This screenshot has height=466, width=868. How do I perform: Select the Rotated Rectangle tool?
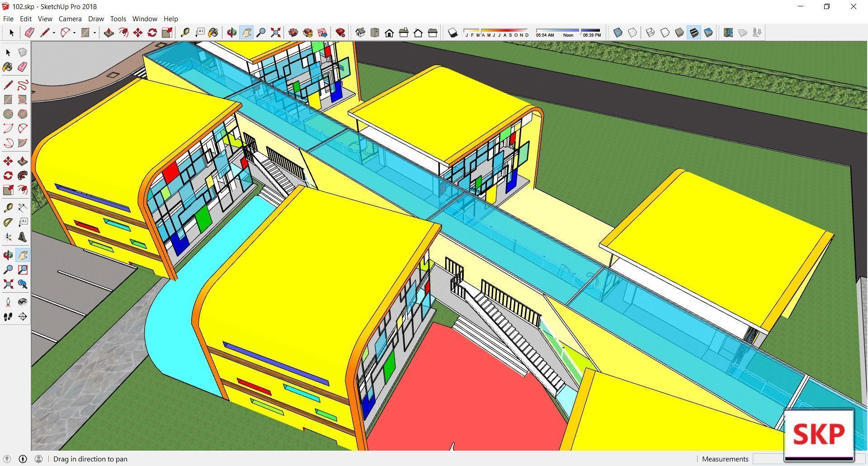pos(23,100)
